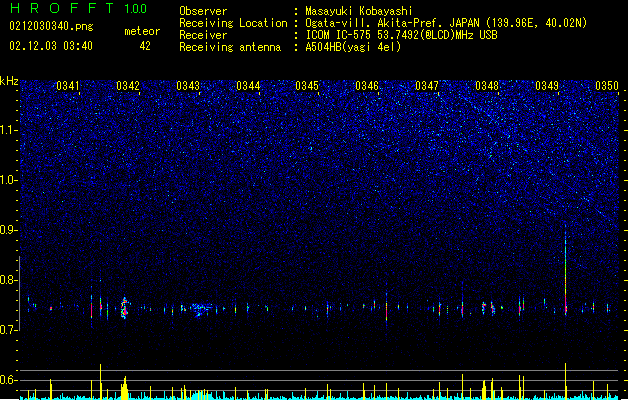Click the 0348 time marker
The image size is (629, 400).
pos(487,86)
